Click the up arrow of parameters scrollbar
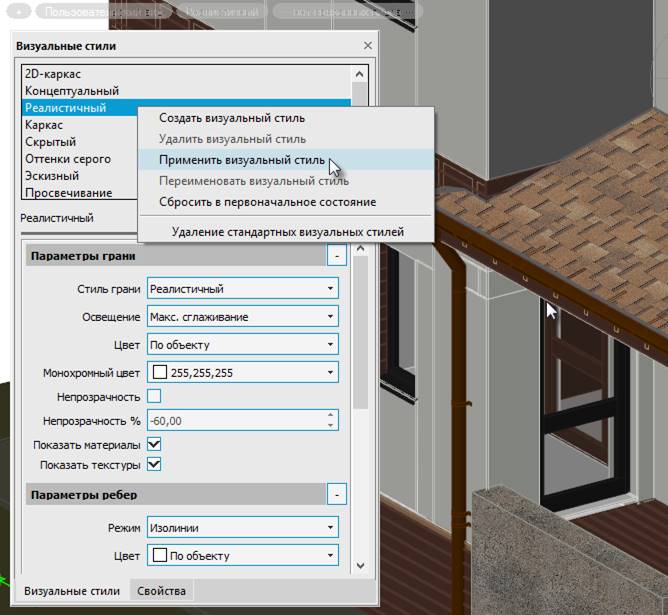Viewport: 668px width, 615px height. tap(360, 248)
